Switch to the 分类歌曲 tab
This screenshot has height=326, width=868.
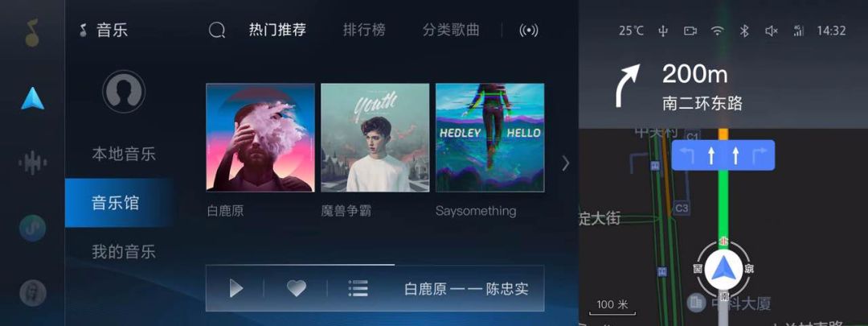pos(451,30)
